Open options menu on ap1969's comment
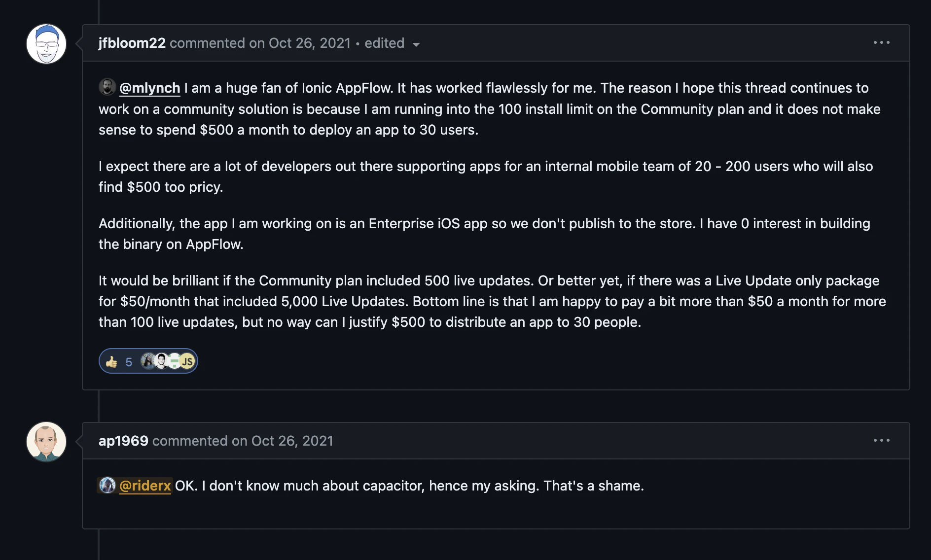The height and width of the screenshot is (560, 931). click(881, 440)
